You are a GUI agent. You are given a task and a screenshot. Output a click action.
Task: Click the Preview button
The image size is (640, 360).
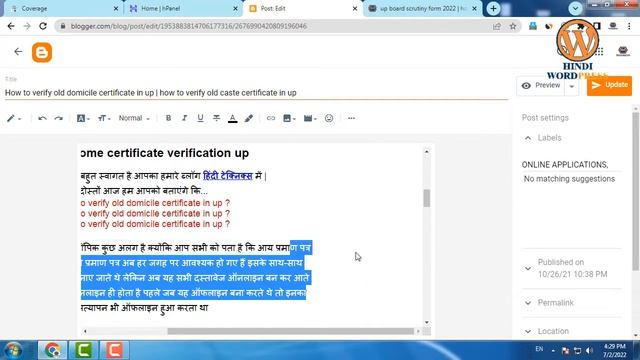541,85
